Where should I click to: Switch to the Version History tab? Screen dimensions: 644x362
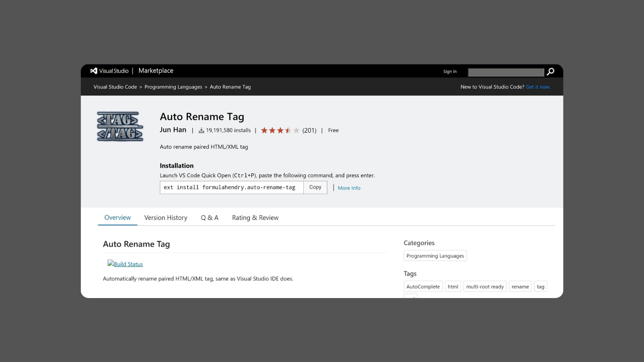tap(166, 218)
